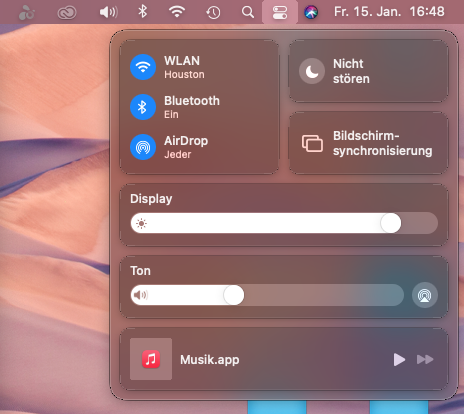
Task: Open the leftmost menu bar status icon
Action: 27,12
